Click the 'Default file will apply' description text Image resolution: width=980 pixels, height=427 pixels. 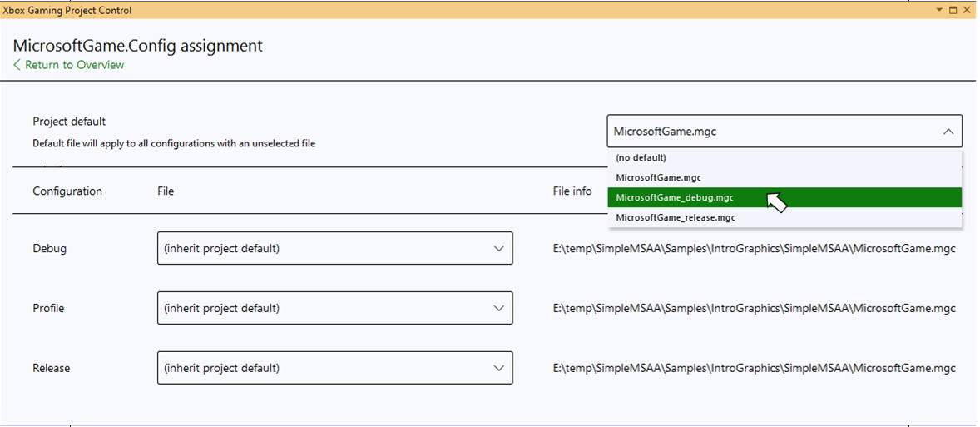click(x=174, y=144)
